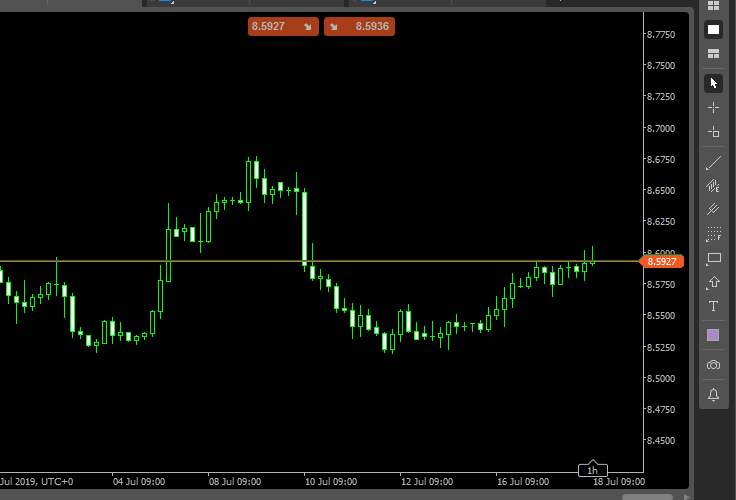Take a chart screenshot with camera icon
Image resolution: width=736 pixels, height=500 pixels.
[x=713, y=365]
